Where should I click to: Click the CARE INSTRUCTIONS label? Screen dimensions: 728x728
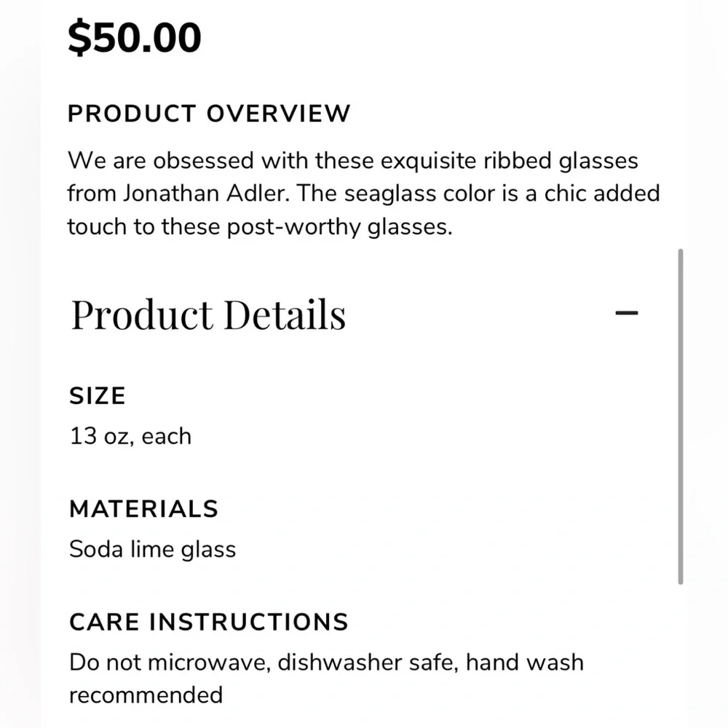pos(208,622)
